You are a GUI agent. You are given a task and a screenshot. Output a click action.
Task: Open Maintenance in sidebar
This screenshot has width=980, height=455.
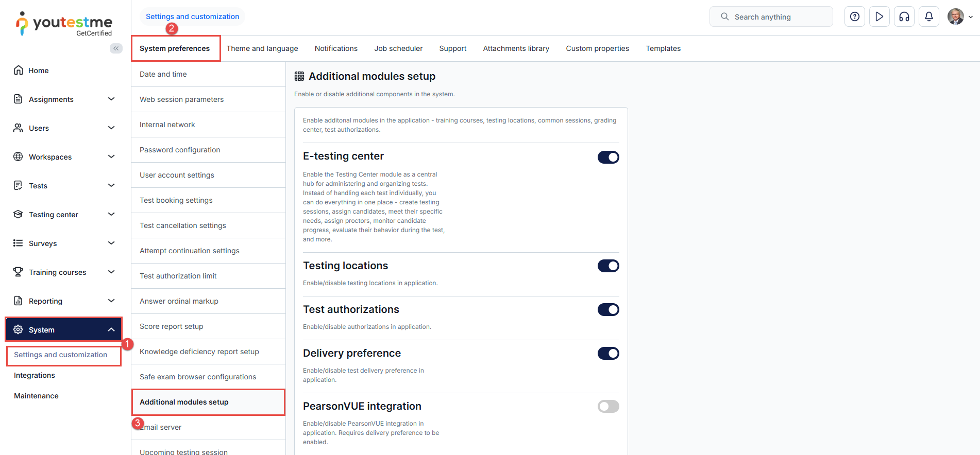click(x=36, y=396)
